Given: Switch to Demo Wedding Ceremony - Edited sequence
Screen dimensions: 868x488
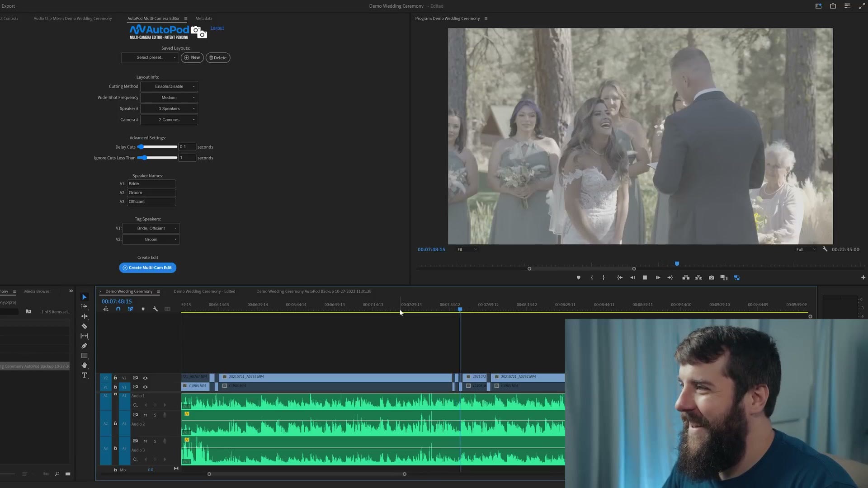Looking at the screenshot, I should (x=204, y=291).
